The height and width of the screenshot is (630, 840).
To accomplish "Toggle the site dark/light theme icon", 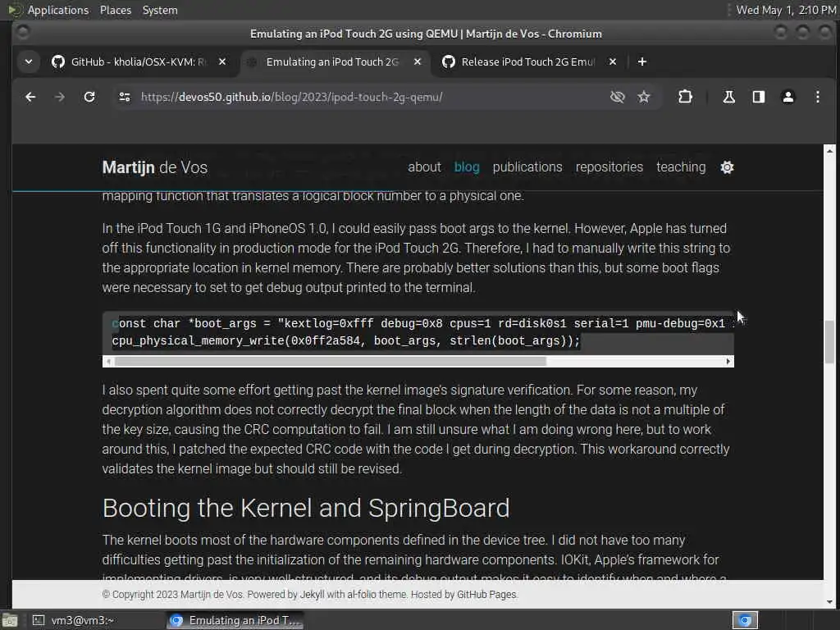I will point(727,167).
